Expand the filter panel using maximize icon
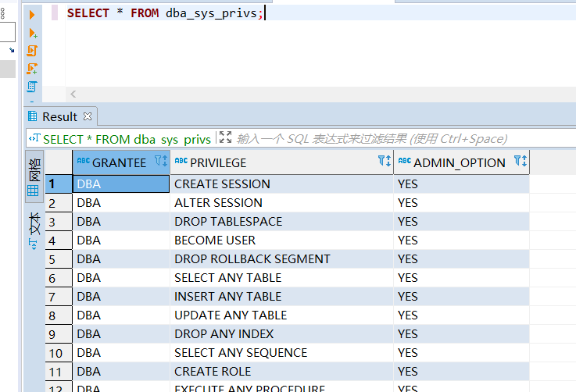This screenshot has height=392, width=576. 225,138
